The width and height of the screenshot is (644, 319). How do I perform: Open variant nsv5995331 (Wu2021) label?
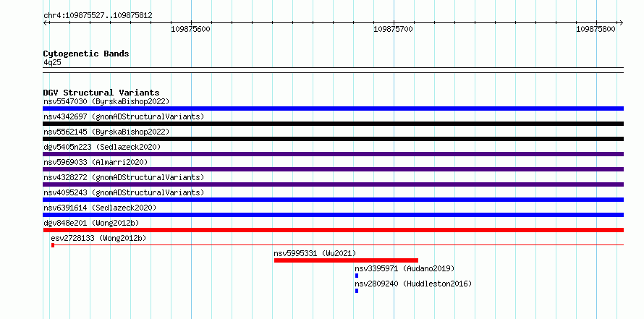[x=315, y=253]
